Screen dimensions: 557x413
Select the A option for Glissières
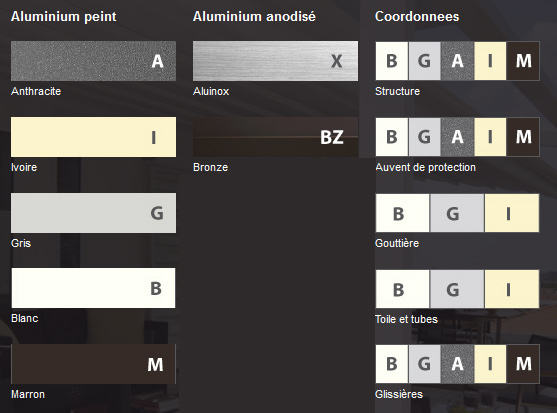[458, 364]
